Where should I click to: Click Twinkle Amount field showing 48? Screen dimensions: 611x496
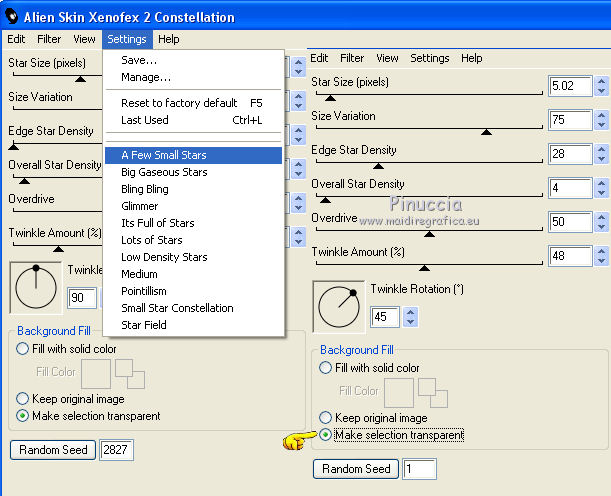pos(570,256)
